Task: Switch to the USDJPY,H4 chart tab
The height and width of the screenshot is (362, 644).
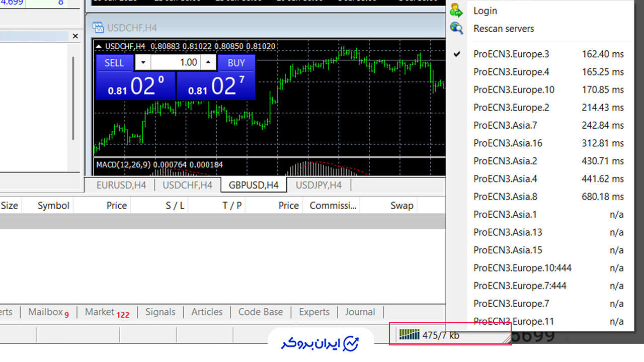Action: click(318, 185)
